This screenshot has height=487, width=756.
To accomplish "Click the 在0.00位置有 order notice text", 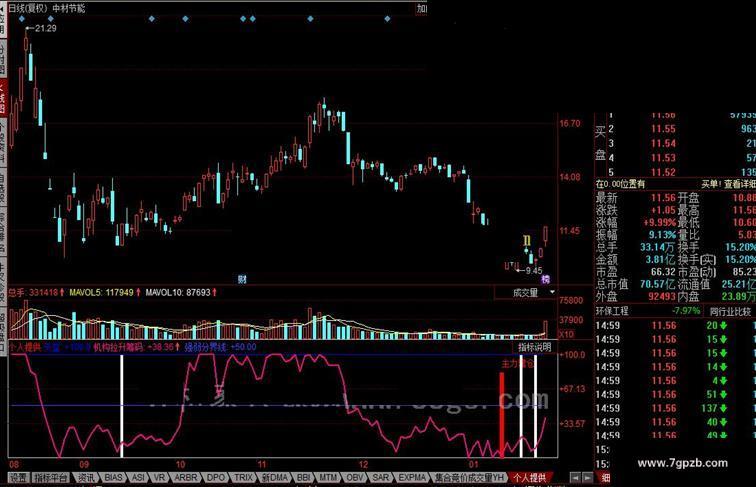I will point(620,184).
